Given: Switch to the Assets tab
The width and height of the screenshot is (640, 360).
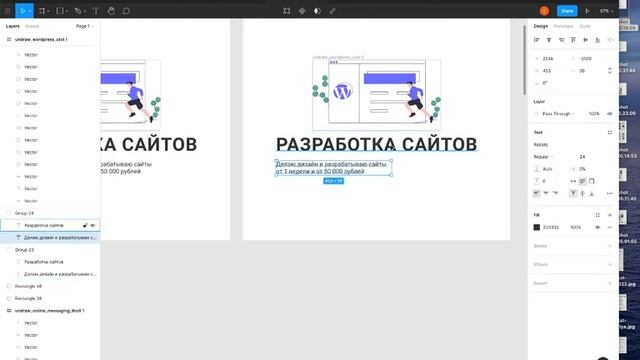Looking at the screenshot, I should click(x=32, y=26).
